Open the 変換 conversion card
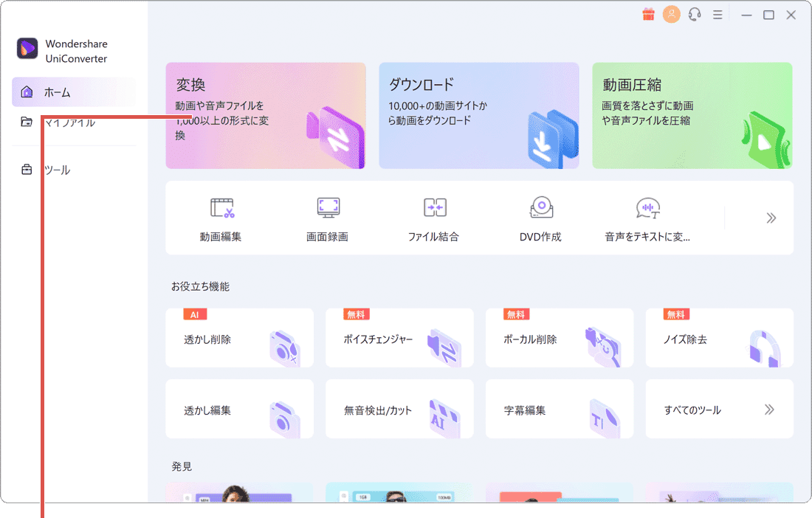812x518 pixels. (266, 115)
